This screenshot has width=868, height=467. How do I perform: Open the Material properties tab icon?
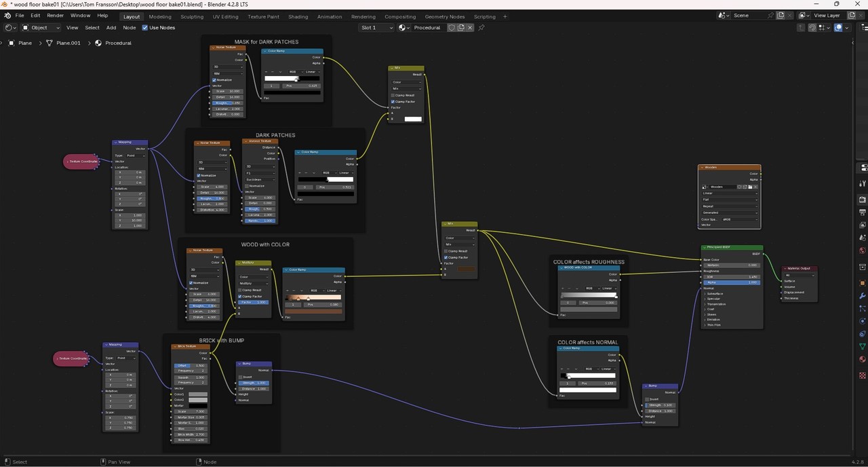(x=863, y=359)
